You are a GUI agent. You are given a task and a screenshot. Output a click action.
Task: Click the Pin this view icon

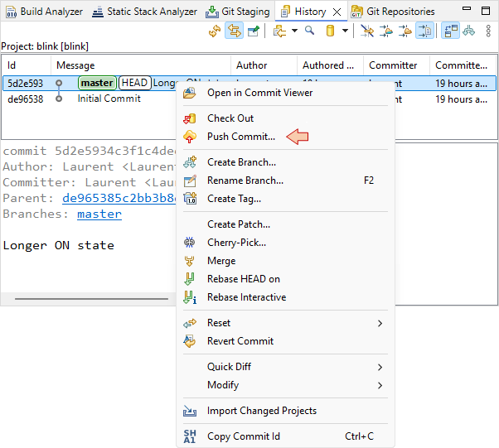pos(254,31)
